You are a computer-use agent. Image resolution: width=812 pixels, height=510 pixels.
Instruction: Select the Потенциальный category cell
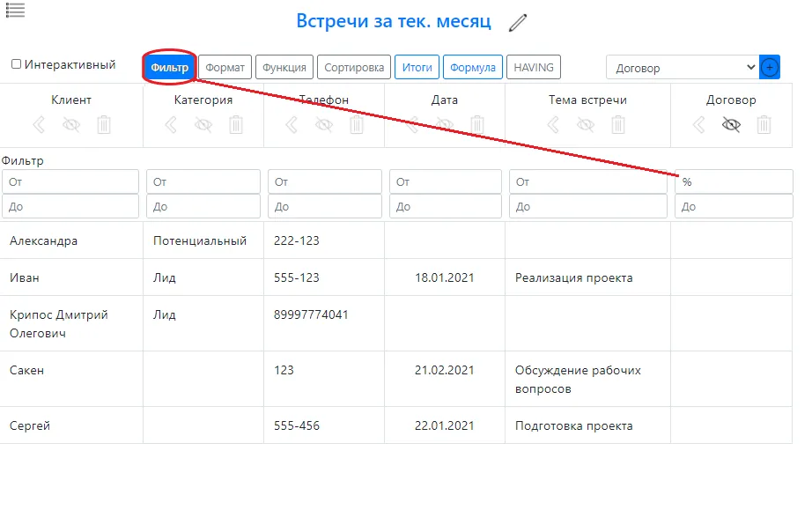coord(203,240)
